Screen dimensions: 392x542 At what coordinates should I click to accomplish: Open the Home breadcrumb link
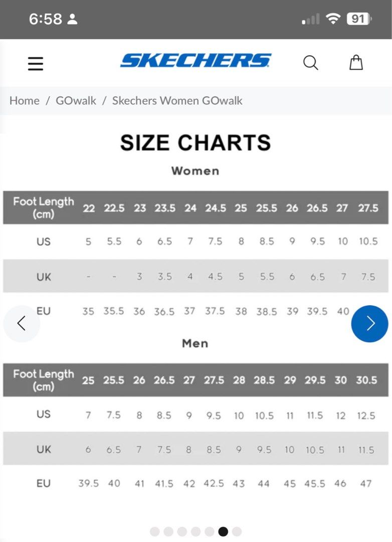click(x=24, y=100)
